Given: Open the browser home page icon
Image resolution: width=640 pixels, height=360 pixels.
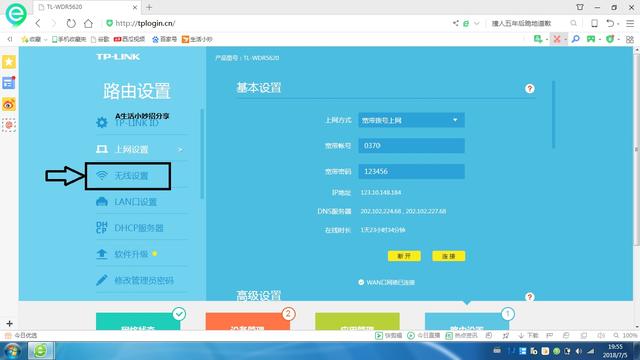Looking at the screenshot, I should coord(88,23).
